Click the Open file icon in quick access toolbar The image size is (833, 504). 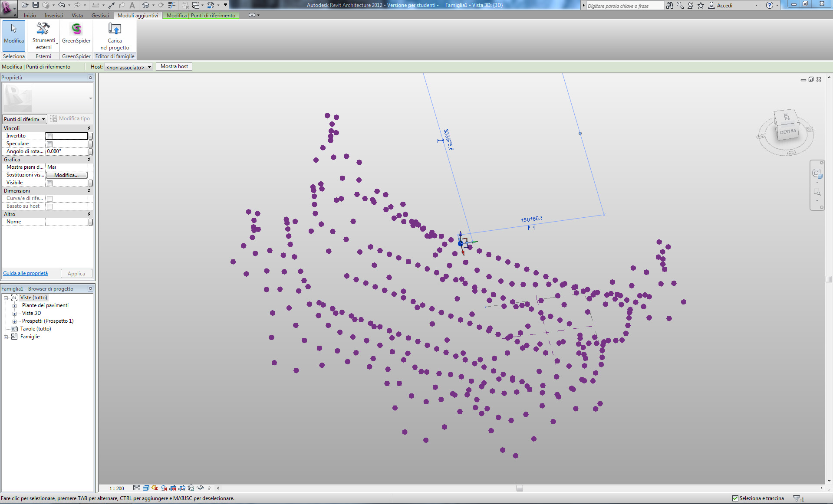[x=25, y=5]
